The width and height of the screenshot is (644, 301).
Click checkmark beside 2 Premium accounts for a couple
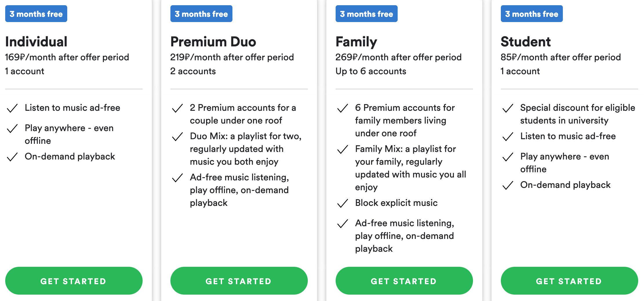click(177, 108)
